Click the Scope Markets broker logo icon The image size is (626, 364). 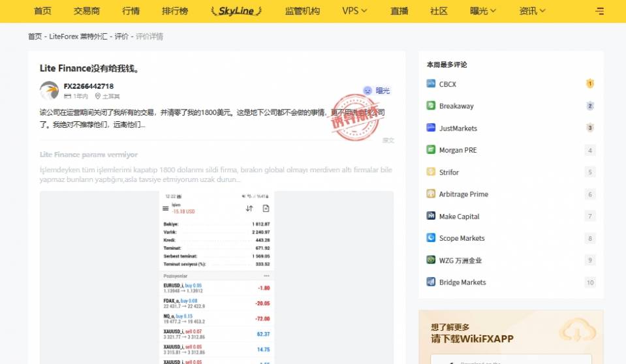click(431, 237)
